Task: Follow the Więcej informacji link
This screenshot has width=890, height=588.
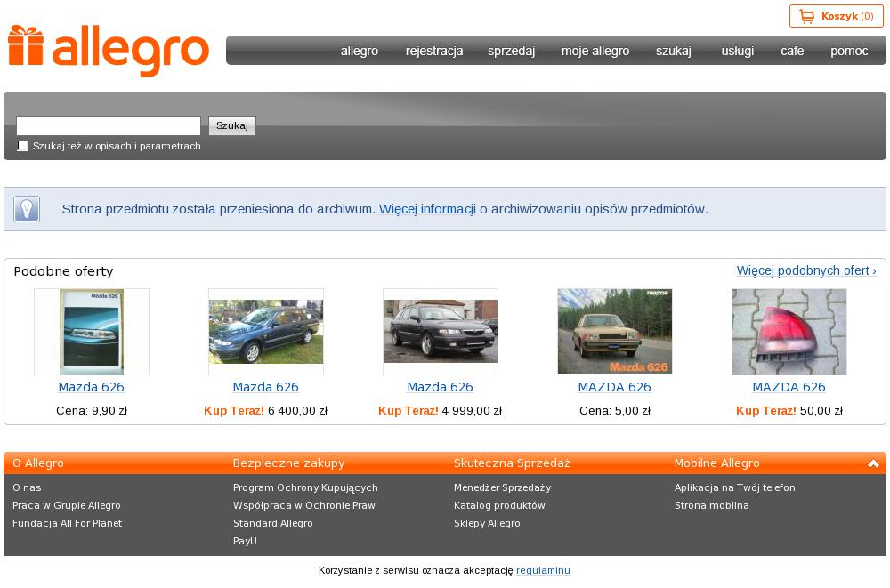Action: (427, 209)
